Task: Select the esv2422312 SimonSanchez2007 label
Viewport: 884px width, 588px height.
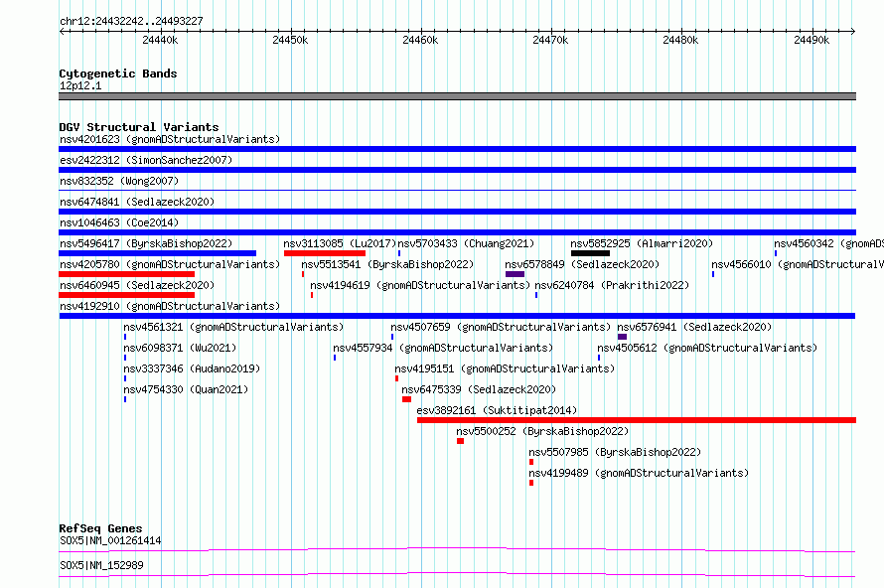Action: [x=146, y=160]
